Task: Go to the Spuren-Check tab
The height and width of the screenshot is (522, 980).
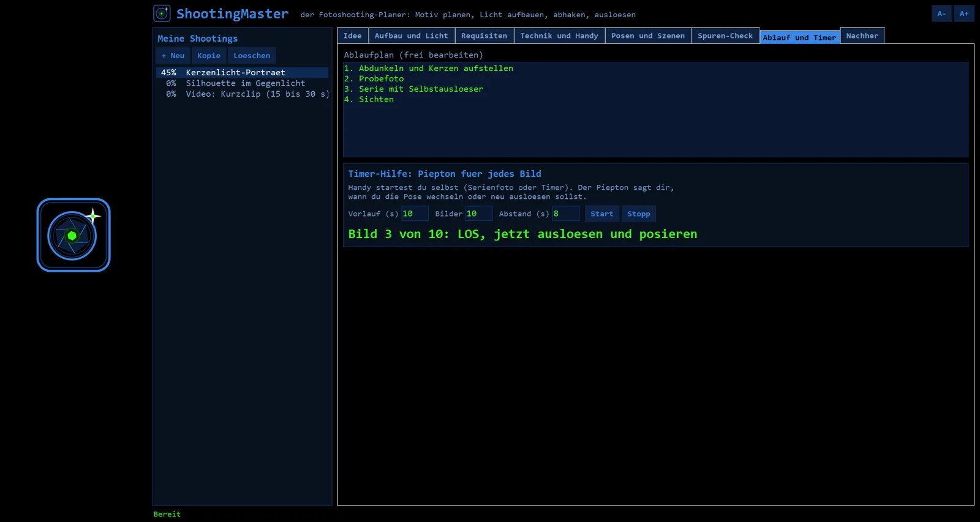Action: point(725,35)
